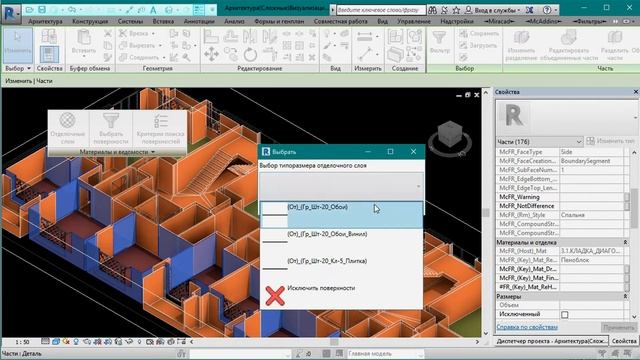Viewport: 640px width, 360px height.
Task: Click Разделить части tool
Action: [614, 46]
